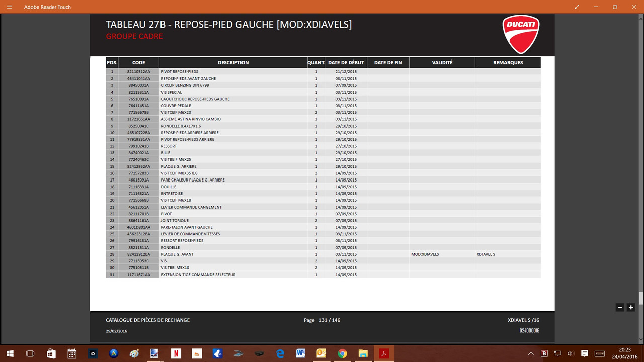Click the CODE column header

[138, 63]
